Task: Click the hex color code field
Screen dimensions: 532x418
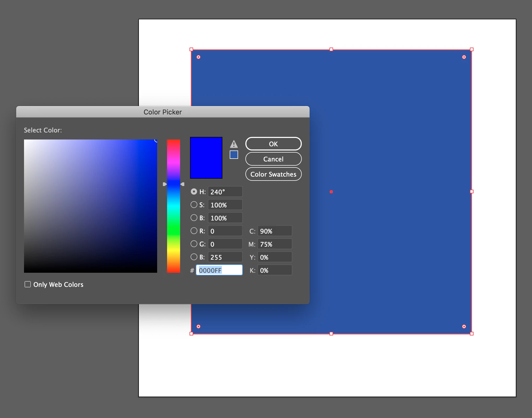Action: coord(219,270)
